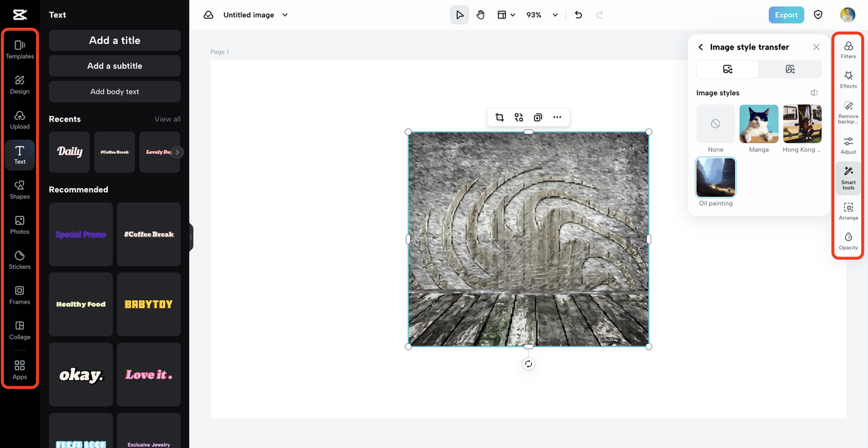Select the Text sidebar tool
Image resolution: width=868 pixels, height=448 pixels.
tap(20, 155)
